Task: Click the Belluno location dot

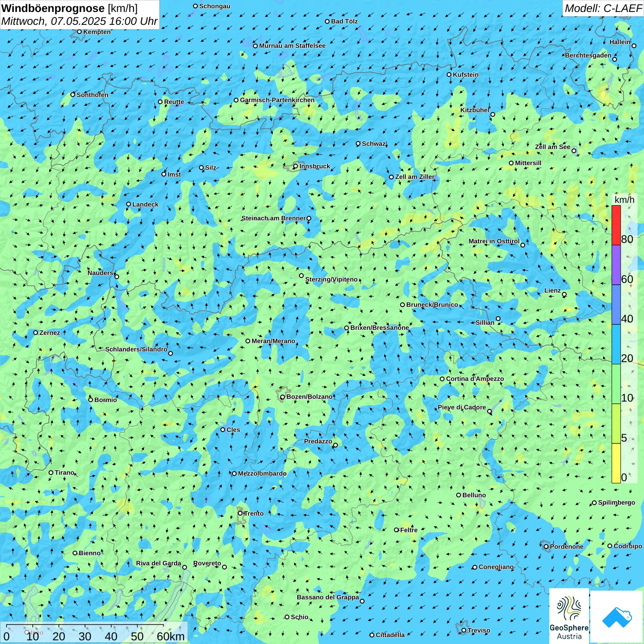Action: [459, 495]
